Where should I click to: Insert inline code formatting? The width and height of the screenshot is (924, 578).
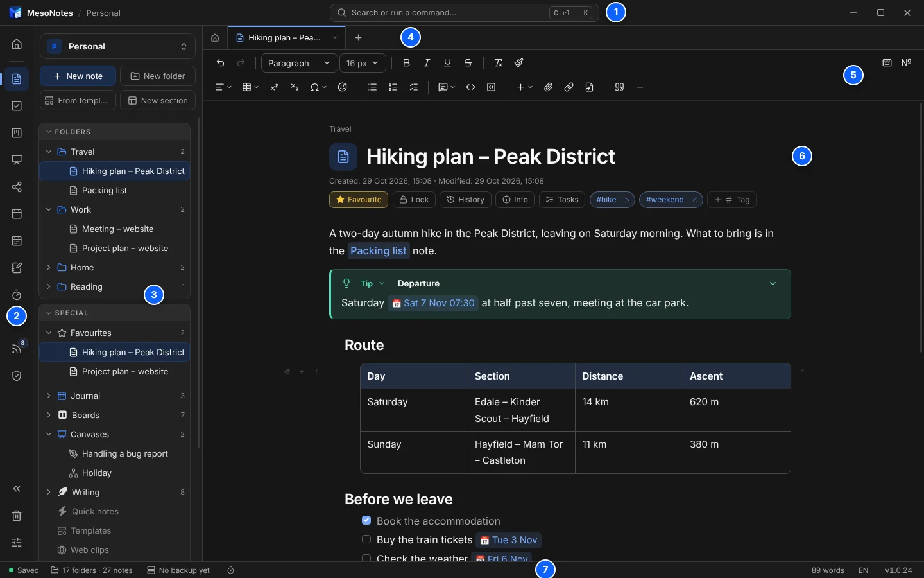tap(471, 87)
